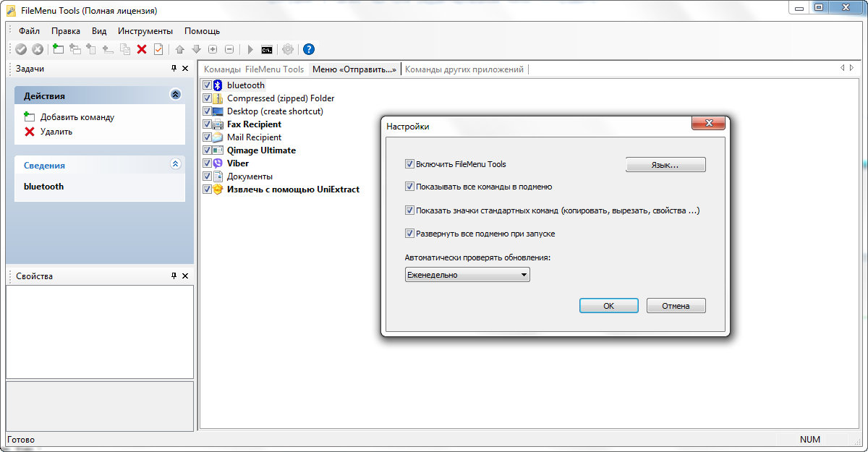The height and width of the screenshot is (452, 868).
Task: Collapse the Сведения section
Action: tap(175, 164)
